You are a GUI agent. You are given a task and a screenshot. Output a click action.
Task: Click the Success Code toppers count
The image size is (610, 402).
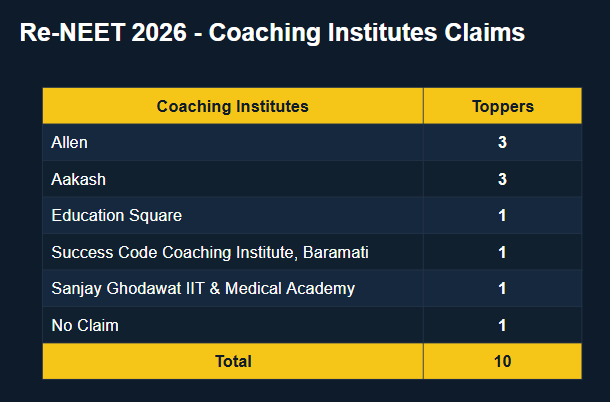[x=502, y=252]
